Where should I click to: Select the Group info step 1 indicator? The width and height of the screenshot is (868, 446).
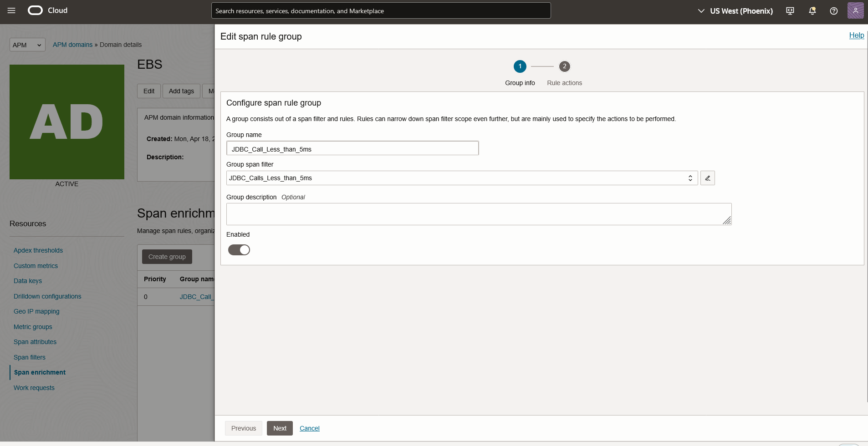click(x=520, y=66)
